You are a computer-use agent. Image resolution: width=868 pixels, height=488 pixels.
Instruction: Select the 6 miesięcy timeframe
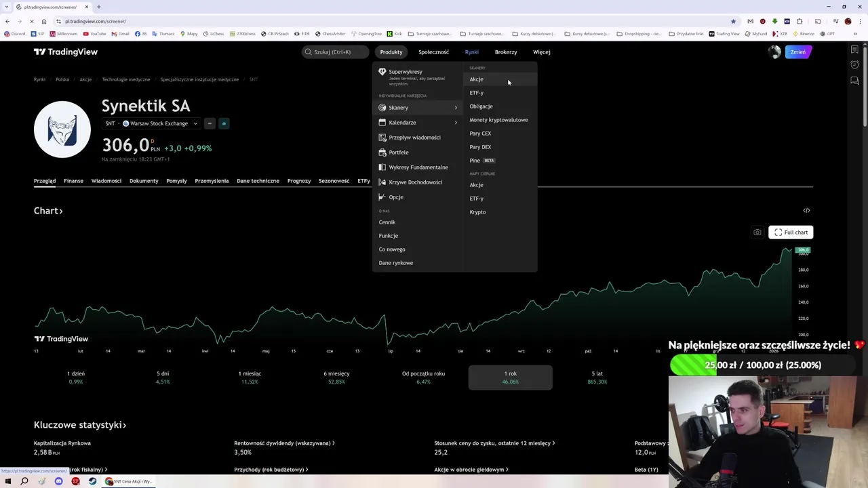point(336,378)
